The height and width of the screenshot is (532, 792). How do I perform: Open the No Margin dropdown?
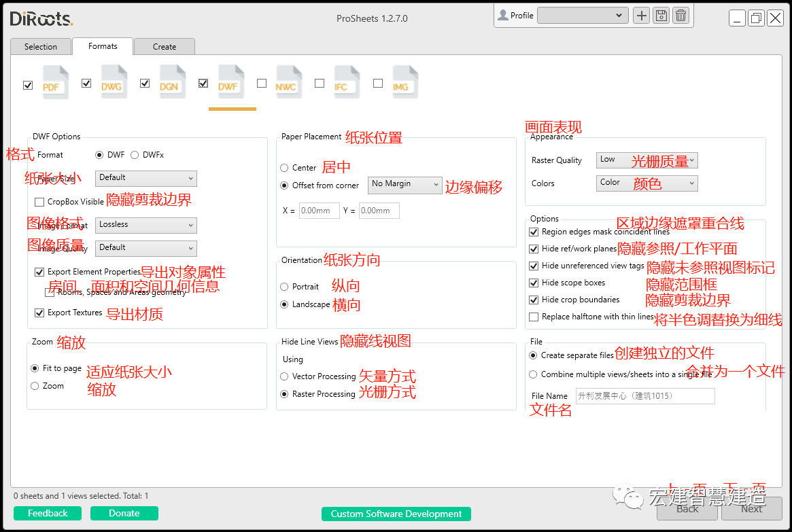pyautogui.click(x=405, y=185)
